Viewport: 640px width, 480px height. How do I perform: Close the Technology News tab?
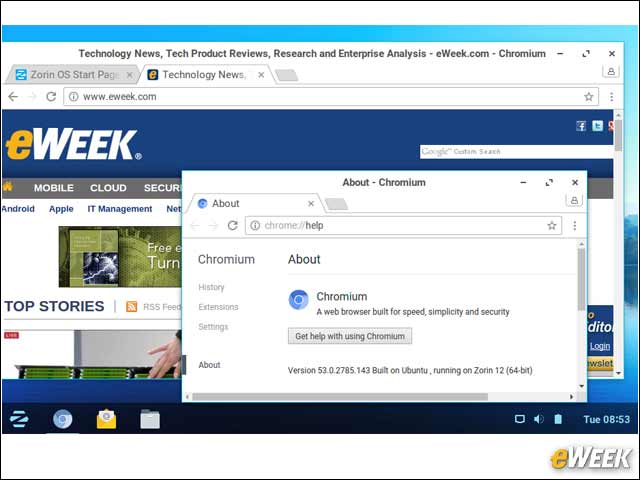point(261,75)
